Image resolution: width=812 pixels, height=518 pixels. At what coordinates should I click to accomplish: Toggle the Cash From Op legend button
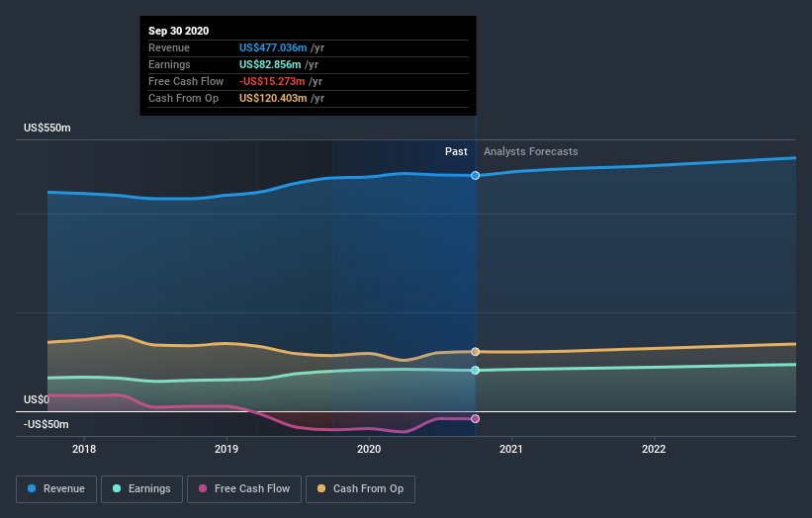pos(360,489)
